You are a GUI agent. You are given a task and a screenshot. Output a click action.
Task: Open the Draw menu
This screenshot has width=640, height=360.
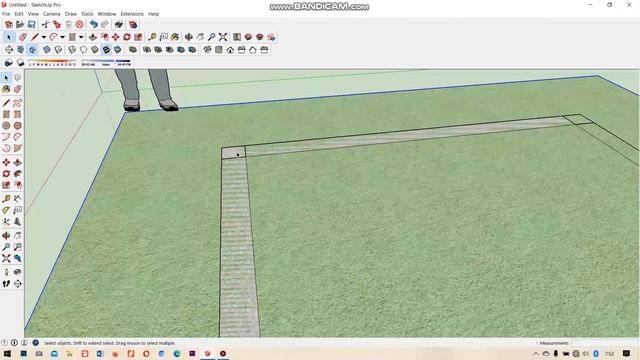click(x=71, y=14)
